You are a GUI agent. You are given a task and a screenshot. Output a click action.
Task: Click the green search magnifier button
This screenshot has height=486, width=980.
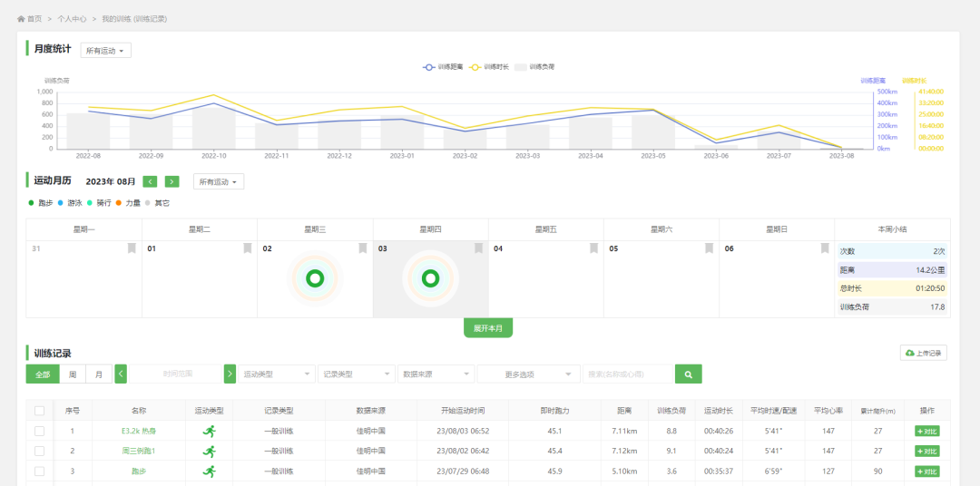coord(688,374)
